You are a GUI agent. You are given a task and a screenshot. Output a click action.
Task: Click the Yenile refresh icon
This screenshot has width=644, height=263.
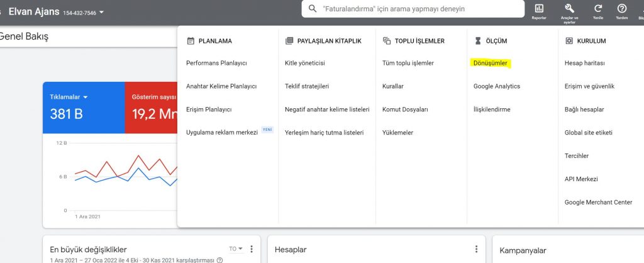[598, 8]
